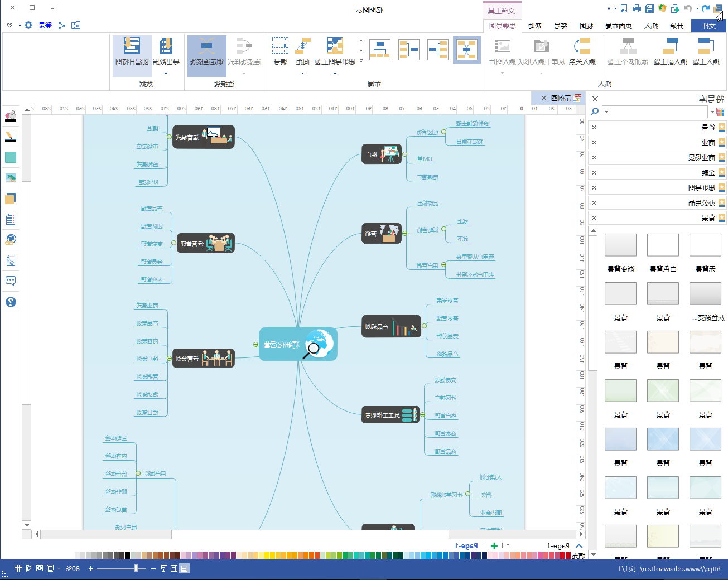Click the zoom in plus button
The height and width of the screenshot is (580, 728).
pos(91,568)
